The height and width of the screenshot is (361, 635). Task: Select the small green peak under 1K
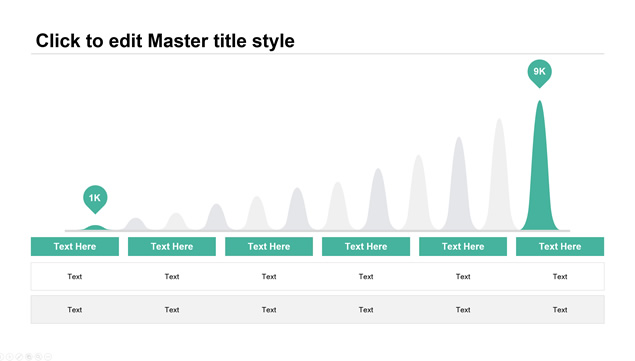pyautogui.click(x=95, y=228)
